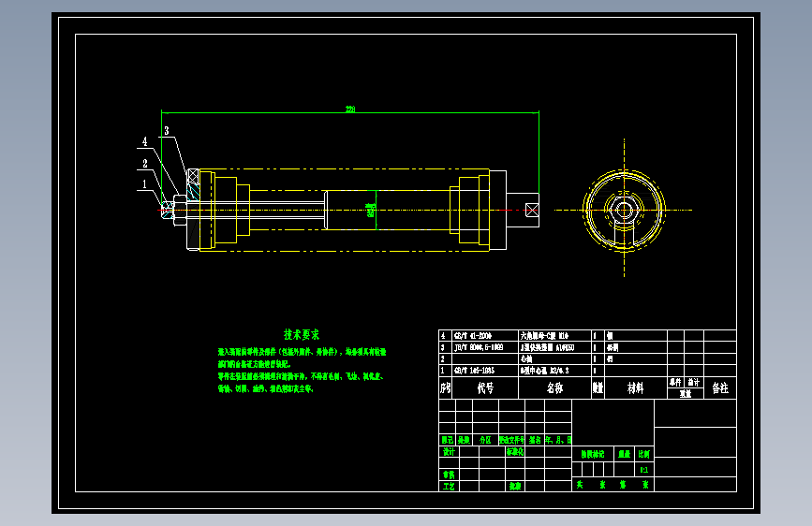This screenshot has width=812, height=526.
Task: Click the 比例 label in the title block
Action: pos(643,454)
